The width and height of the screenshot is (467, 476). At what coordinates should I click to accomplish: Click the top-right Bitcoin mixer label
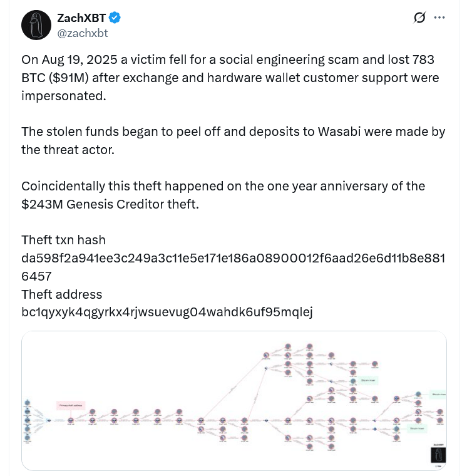(438, 395)
